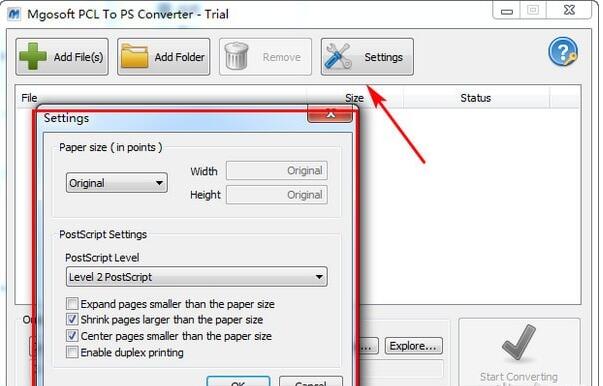Click the grayed Remove trash button
Image resolution: width=603 pixels, height=386 pixels.
[x=265, y=57]
